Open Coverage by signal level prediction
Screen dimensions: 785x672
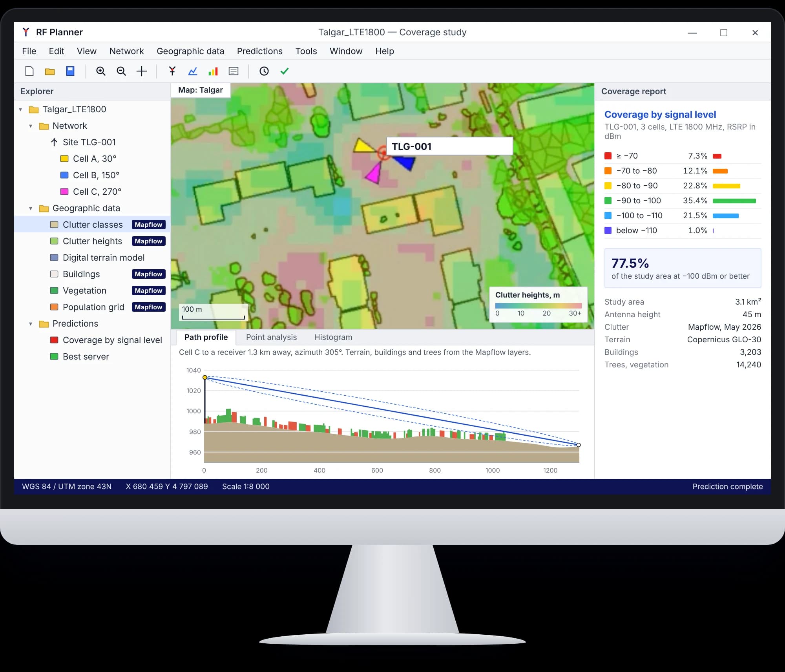pyautogui.click(x=92, y=340)
